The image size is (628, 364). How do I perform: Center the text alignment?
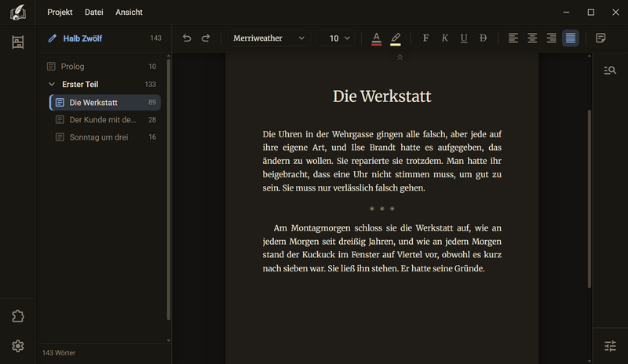point(532,38)
